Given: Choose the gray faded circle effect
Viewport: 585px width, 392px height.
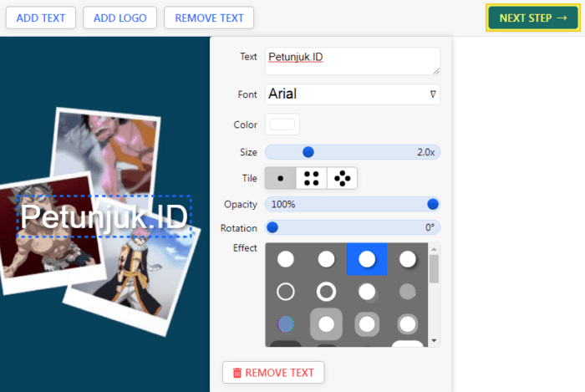Looking at the screenshot, I should pos(408,292).
